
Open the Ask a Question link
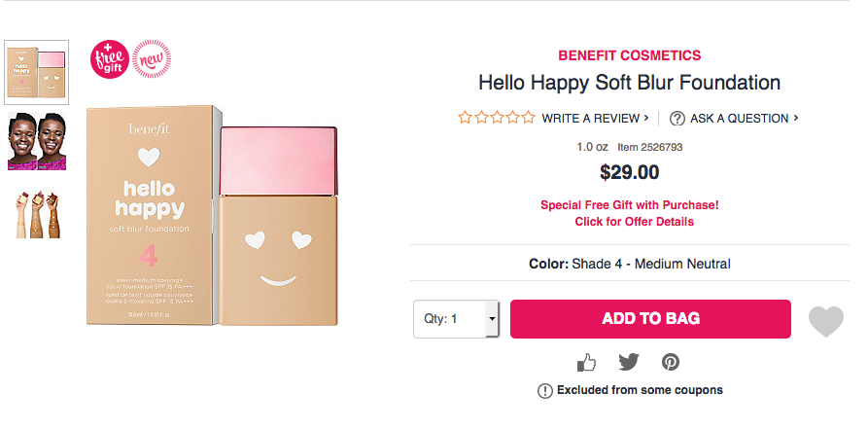[x=744, y=119]
